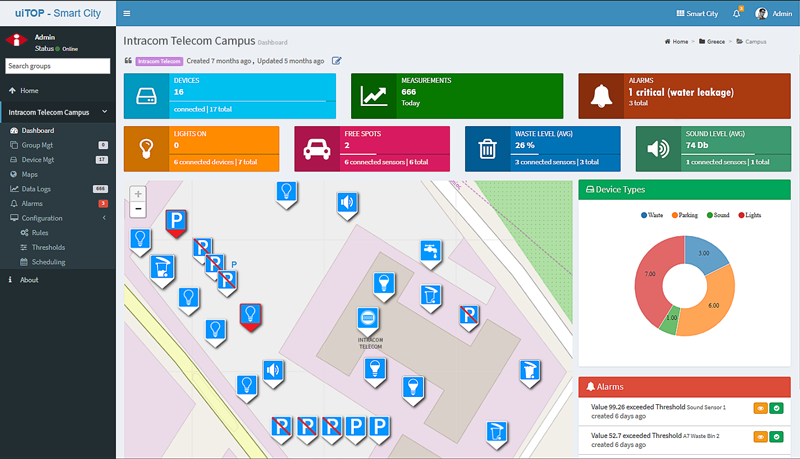Select the sound marker near map top
Image resolution: width=800 pixels, height=459 pixels.
click(347, 206)
